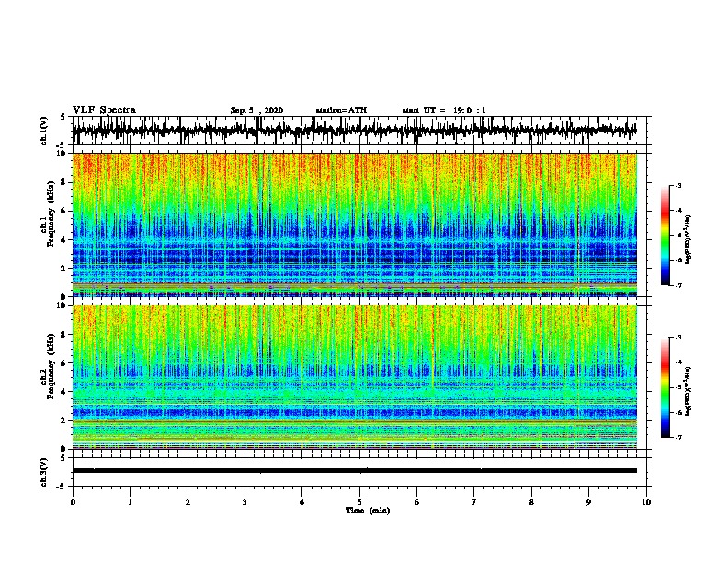The height and width of the screenshot is (563, 728).
Task: Click the "ch.3(V)" axis label
Action: 43,472
